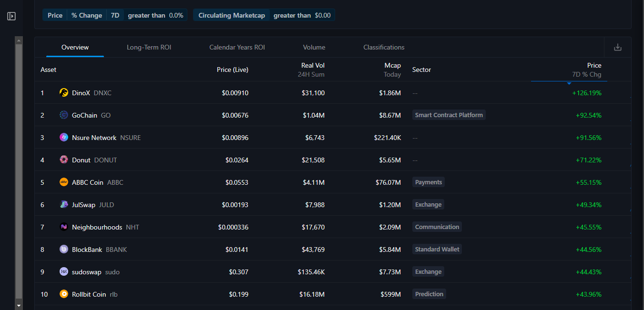Open the Rollbit Coin asset page

click(x=89, y=294)
